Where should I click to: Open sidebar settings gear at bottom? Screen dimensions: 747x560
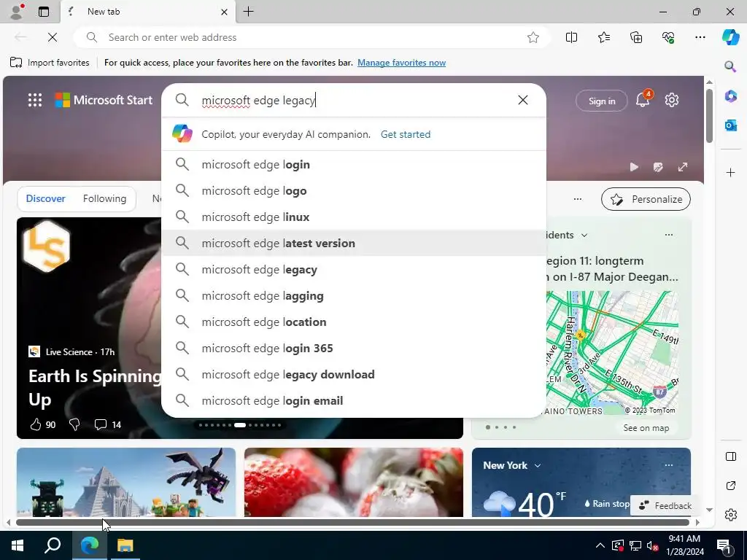[x=730, y=515]
